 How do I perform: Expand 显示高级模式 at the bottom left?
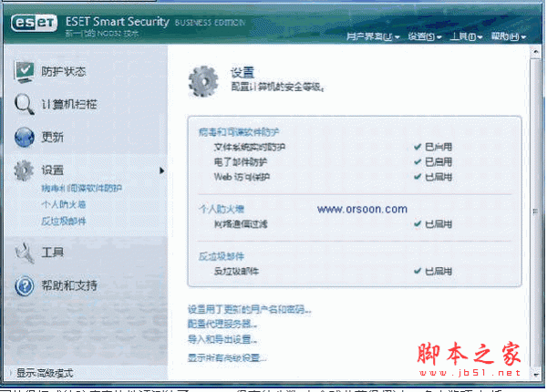click(x=45, y=373)
